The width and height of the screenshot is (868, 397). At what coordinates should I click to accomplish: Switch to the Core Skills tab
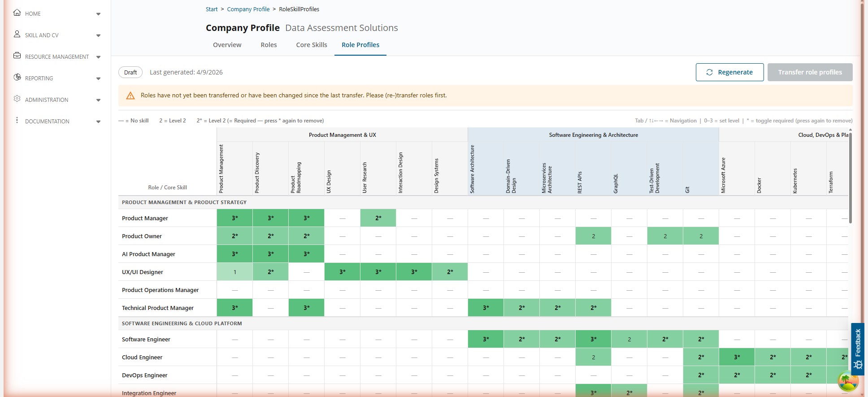click(312, 45)
